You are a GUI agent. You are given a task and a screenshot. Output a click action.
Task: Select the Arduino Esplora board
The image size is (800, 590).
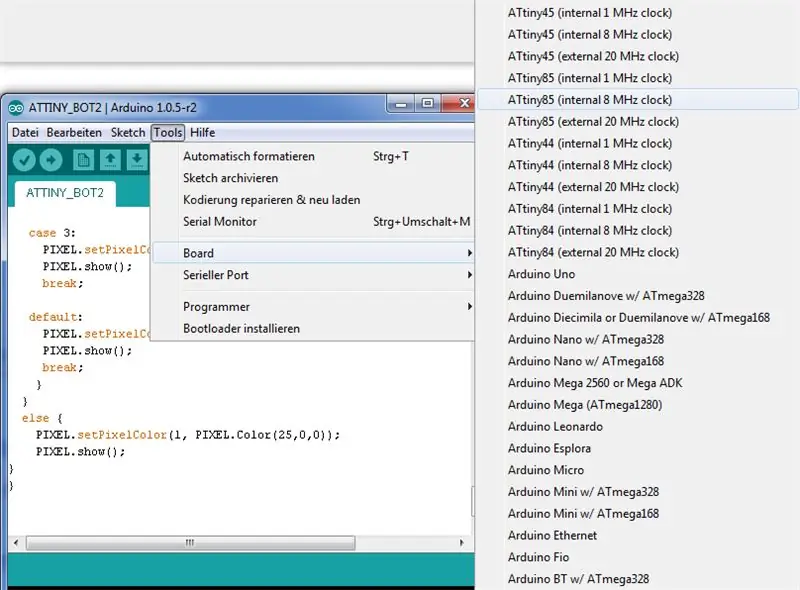pos(638,448)
